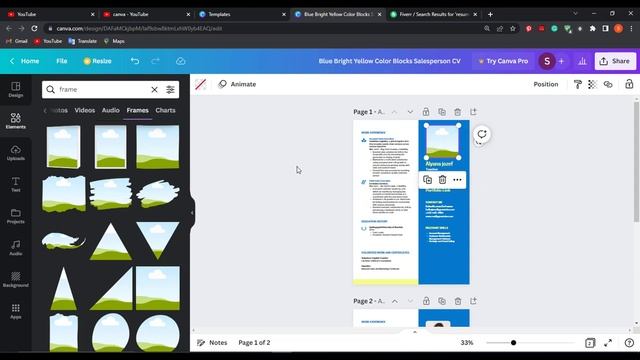
Task: Delete Page 2 with trash icon
Action: pos(458,301)
